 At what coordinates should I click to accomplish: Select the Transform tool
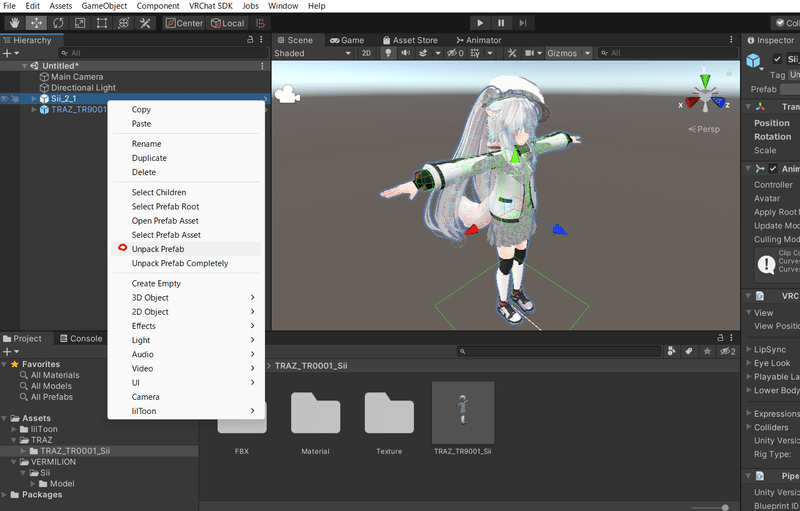click(123, 23)
